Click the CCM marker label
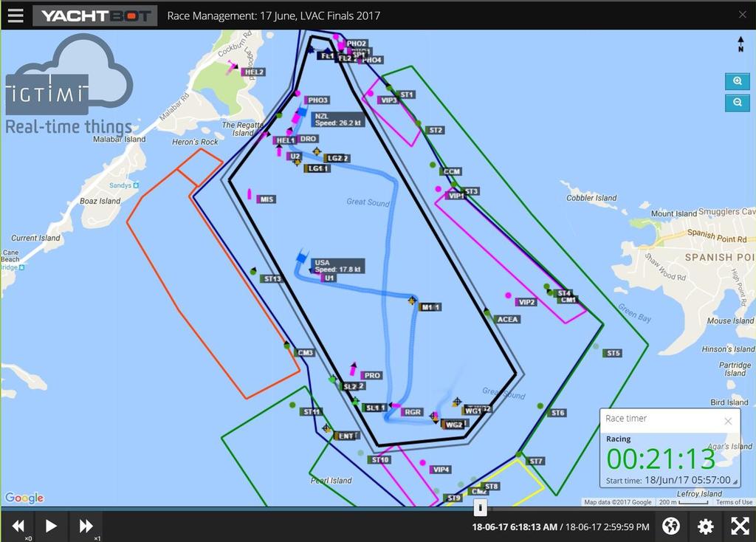756x542 pixels. click(451, 171)
